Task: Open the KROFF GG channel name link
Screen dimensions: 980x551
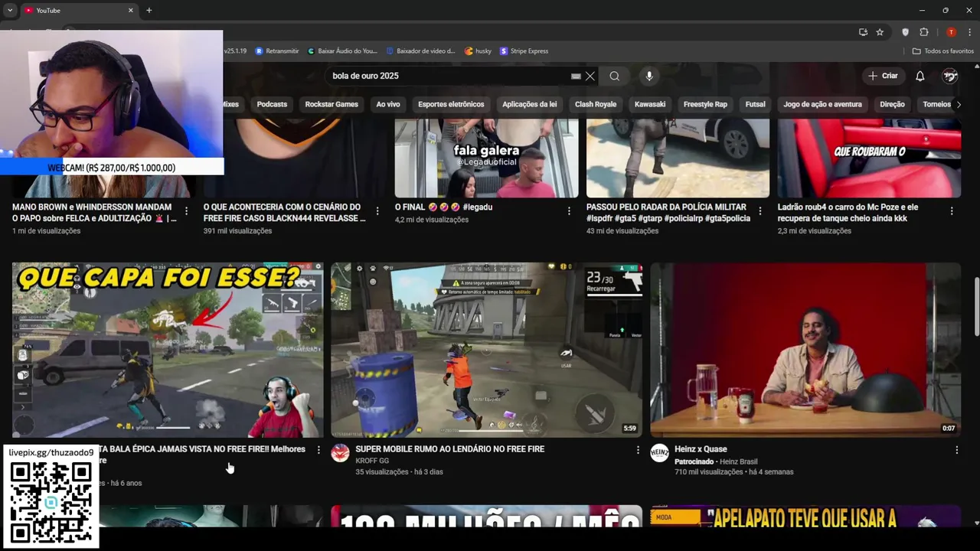Action: 372,461
